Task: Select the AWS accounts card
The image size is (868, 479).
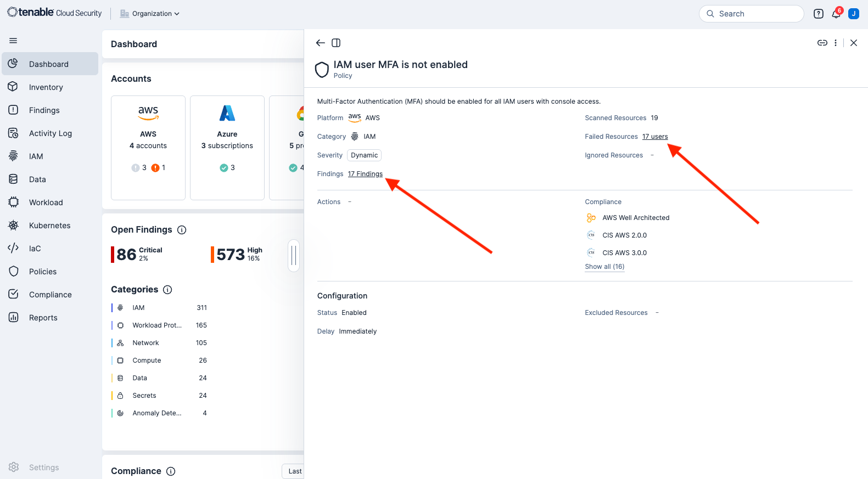Action: [x=148, y=148]
